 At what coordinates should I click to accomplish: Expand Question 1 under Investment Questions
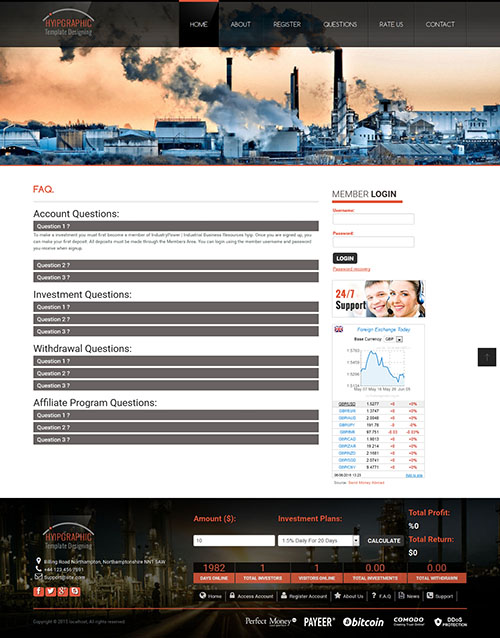176,307
